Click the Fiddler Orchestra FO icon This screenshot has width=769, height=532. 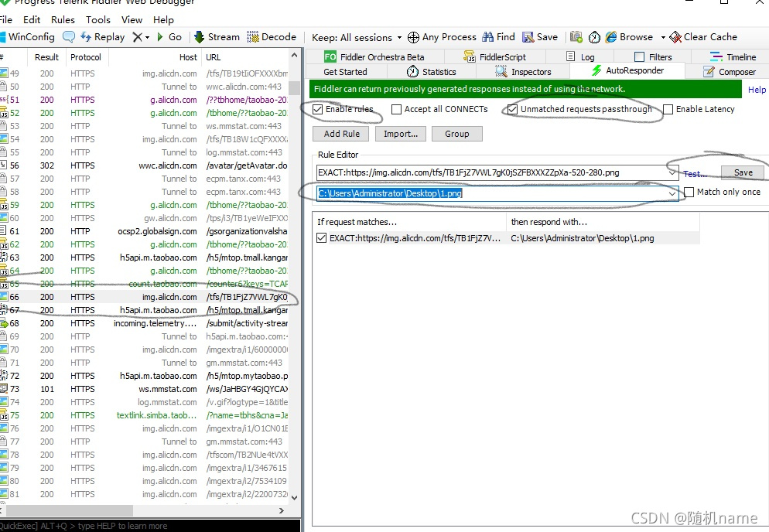click(x=330, y=57)
